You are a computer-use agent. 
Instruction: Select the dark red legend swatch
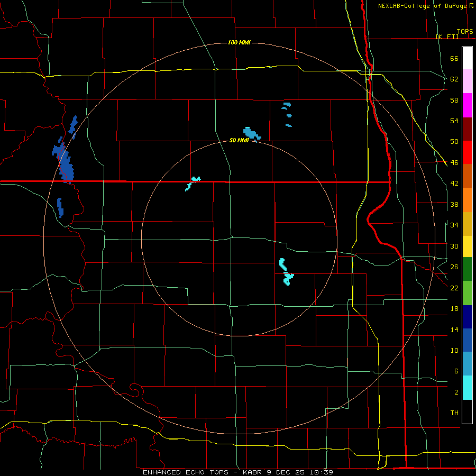pos(467,129)
